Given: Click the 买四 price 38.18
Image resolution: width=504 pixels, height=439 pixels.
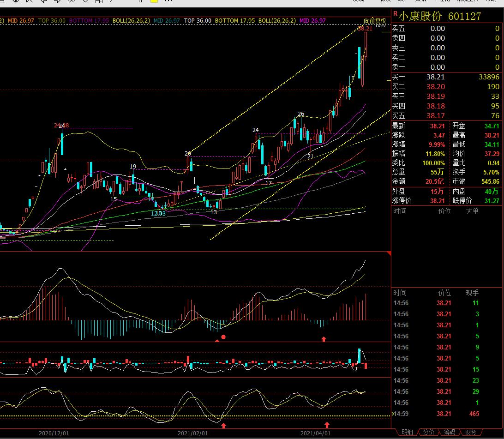Looking at the screenshot, I should pos(436,106).
